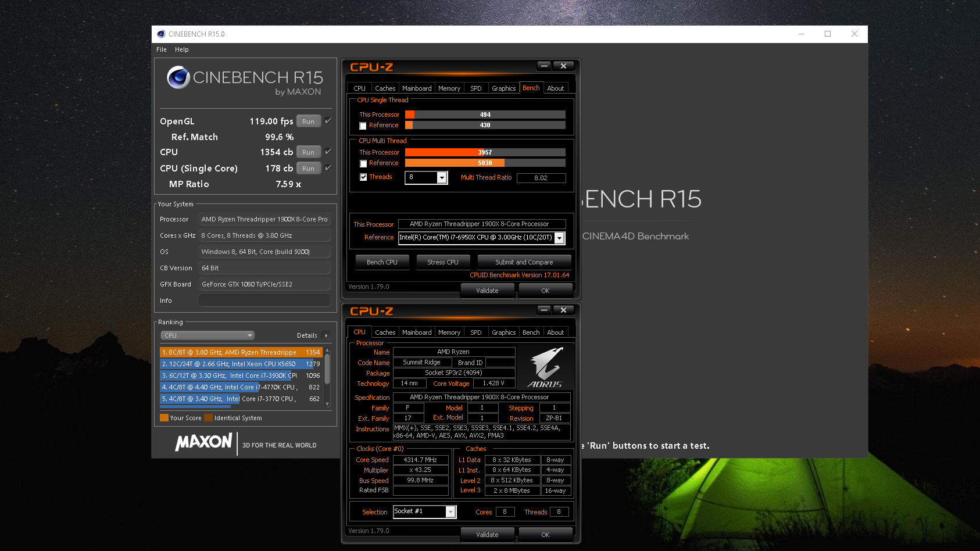The width and height of the screenshot is (980, 551).
Task: Switch to Graphics tab in upper CPU-Z window
Action: pyautogui.click(x=503, y=88)
